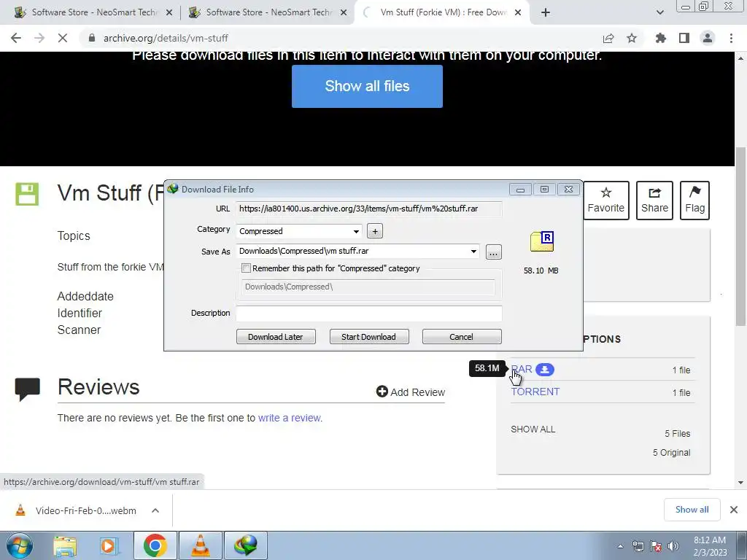This screenshot has width=747, height=560.
Task: Open the Windows Start menu
Action: 20,545
